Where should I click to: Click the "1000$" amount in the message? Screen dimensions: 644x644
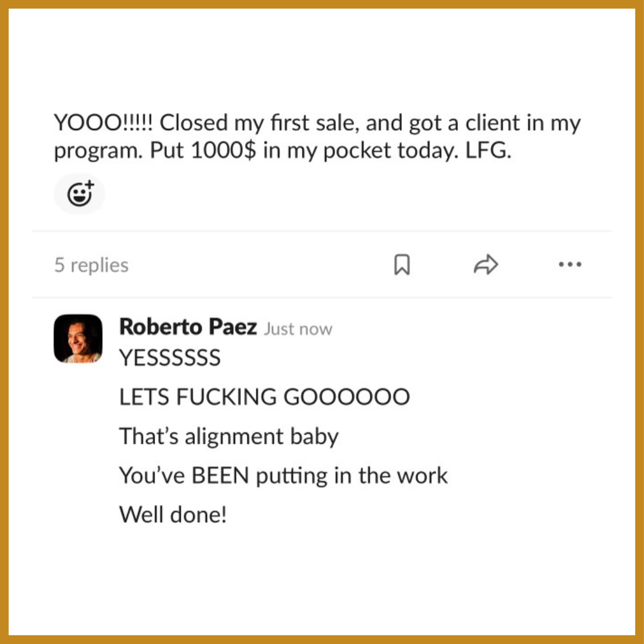(x=224, y=151)
